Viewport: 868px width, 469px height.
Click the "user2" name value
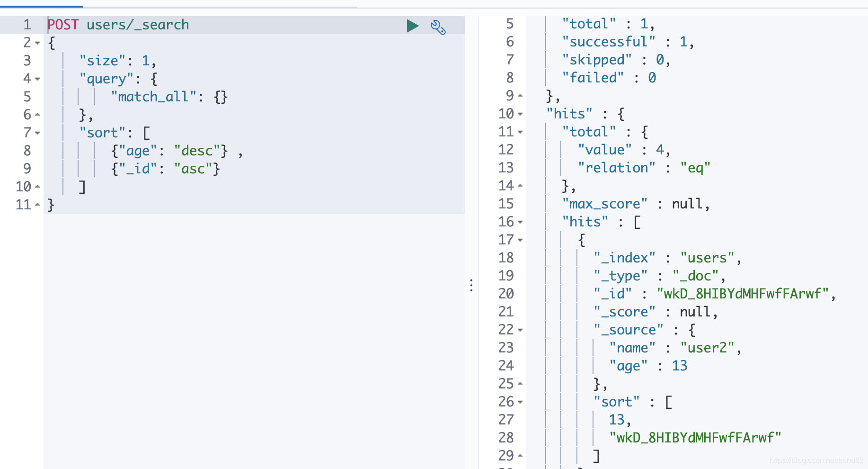click(707, 348)
